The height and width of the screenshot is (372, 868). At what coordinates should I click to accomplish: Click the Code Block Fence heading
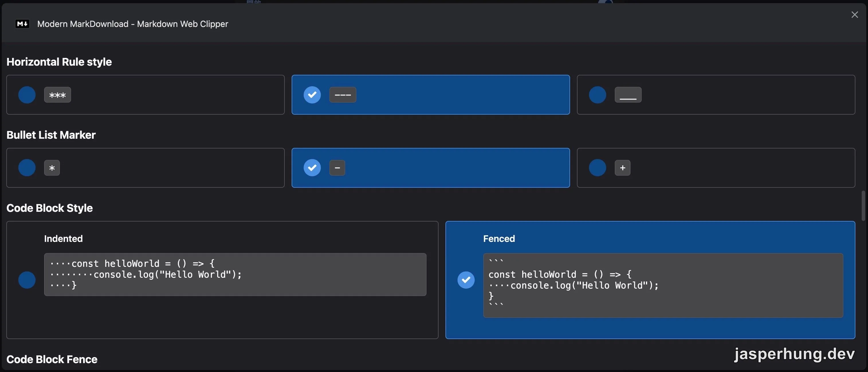click(x=52, y=359)
